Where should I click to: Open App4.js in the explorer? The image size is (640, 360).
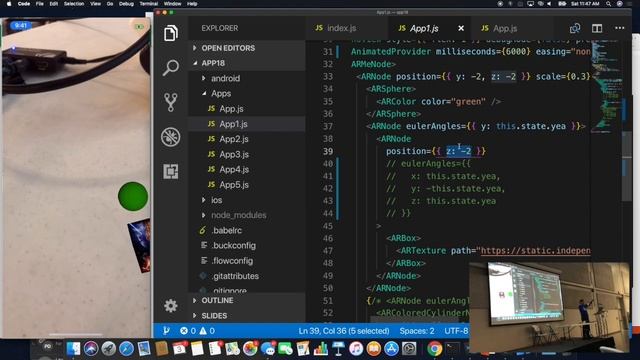247,169
